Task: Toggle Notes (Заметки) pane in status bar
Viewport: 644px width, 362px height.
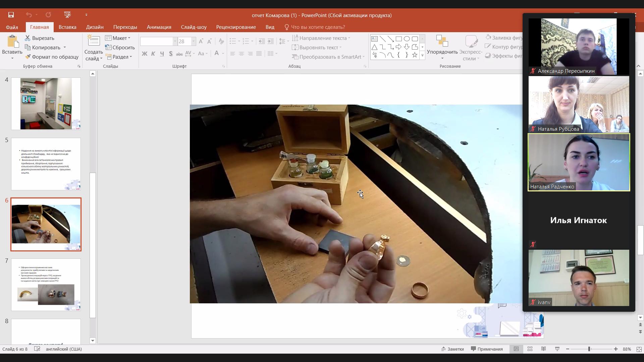Action: coord(452,349)
